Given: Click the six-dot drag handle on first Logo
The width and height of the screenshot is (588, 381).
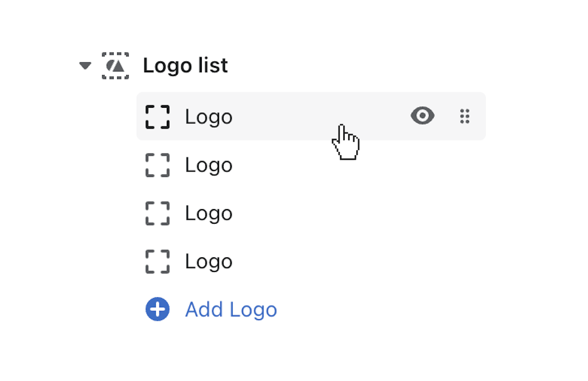Looking at the screenshot, I should point(464,116).
